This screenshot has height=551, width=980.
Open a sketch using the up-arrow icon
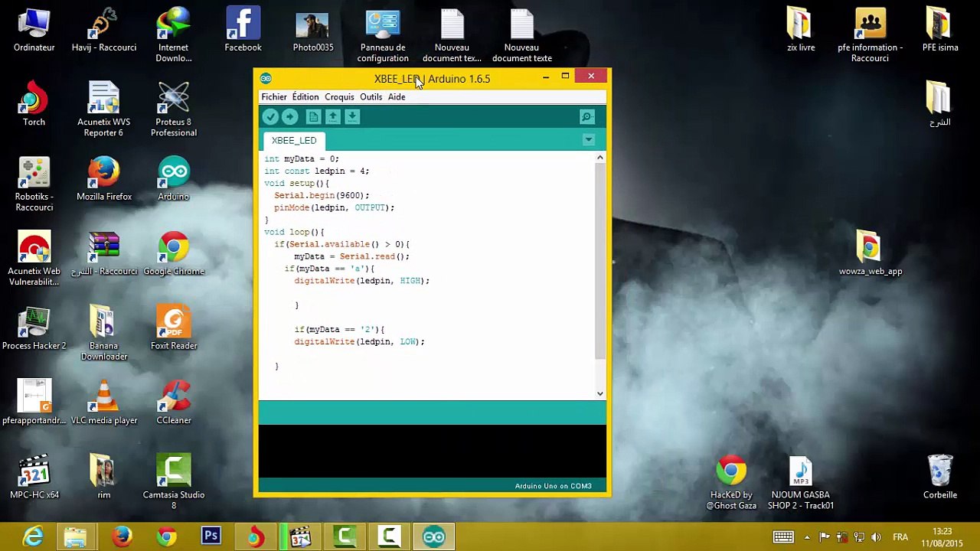tap(332, 116)
